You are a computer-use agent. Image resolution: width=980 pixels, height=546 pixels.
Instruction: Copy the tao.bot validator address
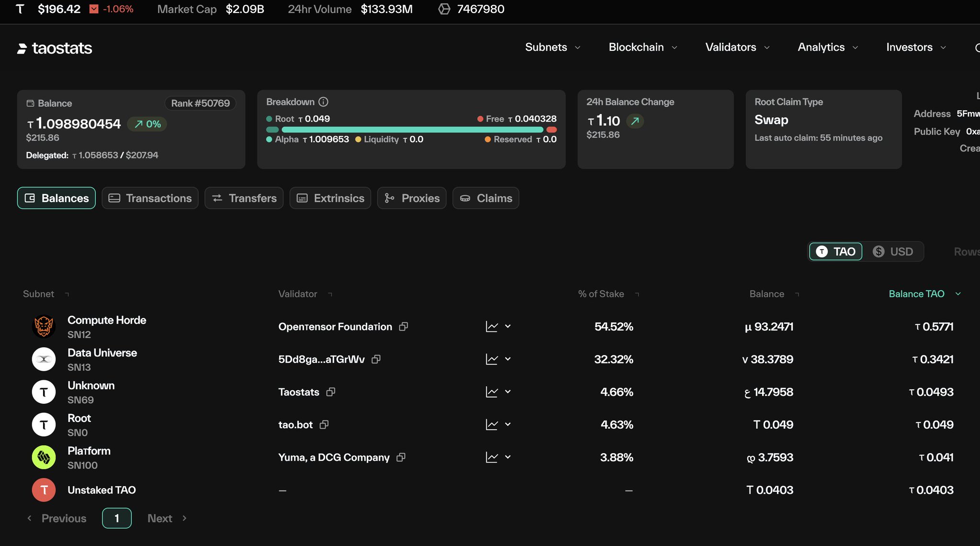click(x=324, y=425)
